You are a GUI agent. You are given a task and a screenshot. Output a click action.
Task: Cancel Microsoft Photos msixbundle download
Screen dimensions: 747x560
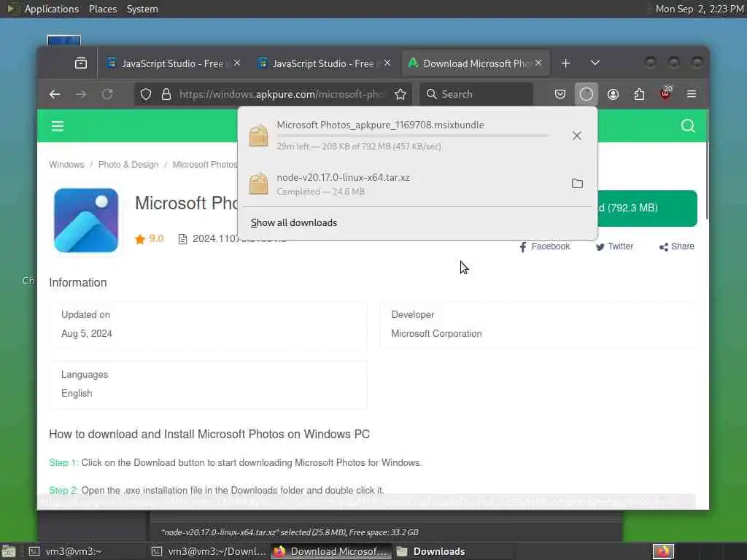(576, 136)
